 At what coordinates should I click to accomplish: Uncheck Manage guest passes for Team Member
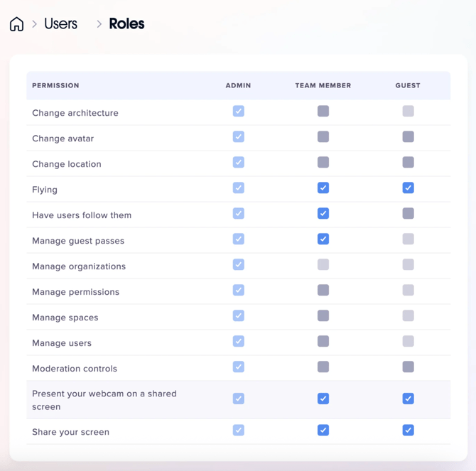[323, 239]
